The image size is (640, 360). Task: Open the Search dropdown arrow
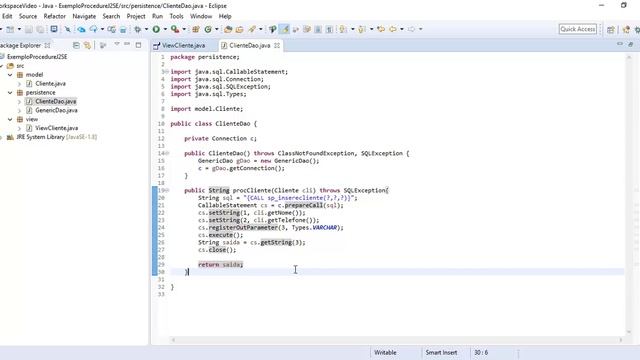261,29
